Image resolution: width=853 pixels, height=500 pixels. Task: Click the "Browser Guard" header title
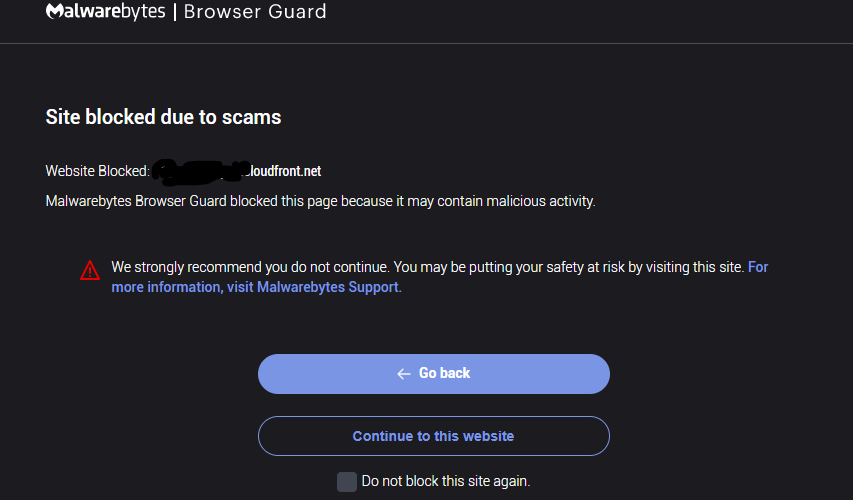tap(257, 12)
